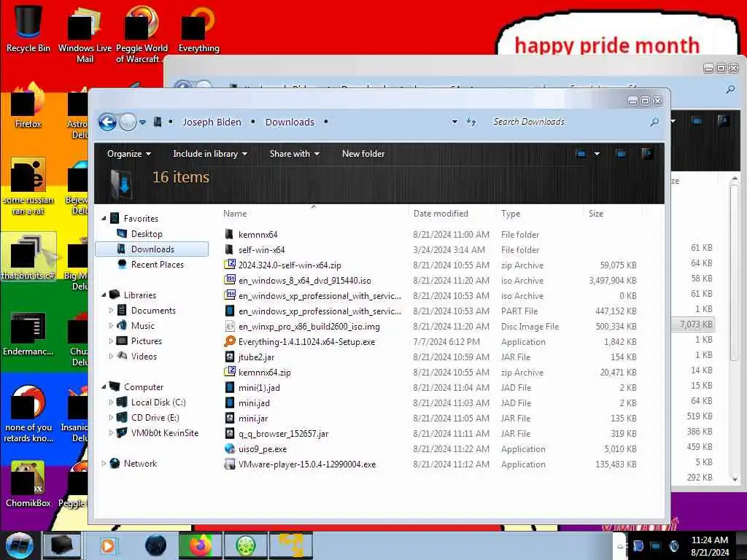
Task: Select CD Drive (E:) in the tree
Action: [x=155, y=418]
